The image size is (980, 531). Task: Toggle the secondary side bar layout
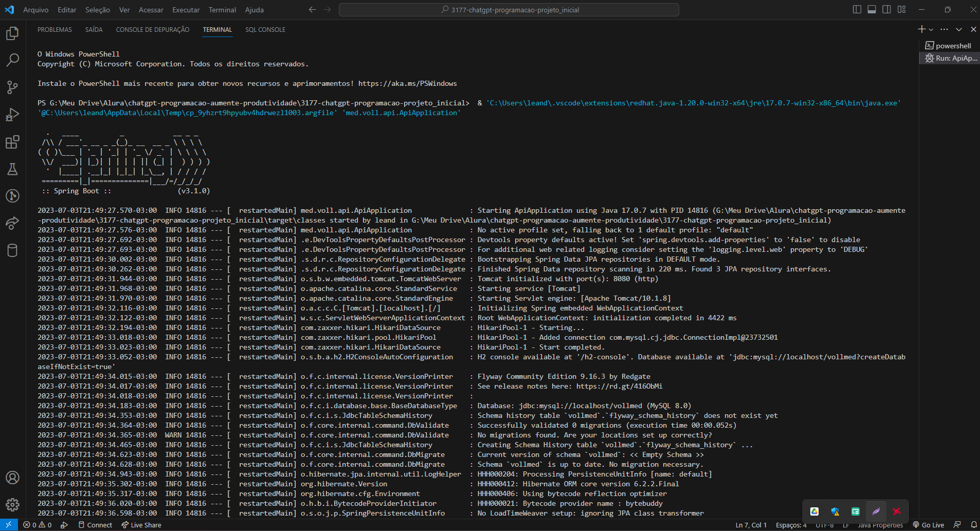[x=886, y=10]
